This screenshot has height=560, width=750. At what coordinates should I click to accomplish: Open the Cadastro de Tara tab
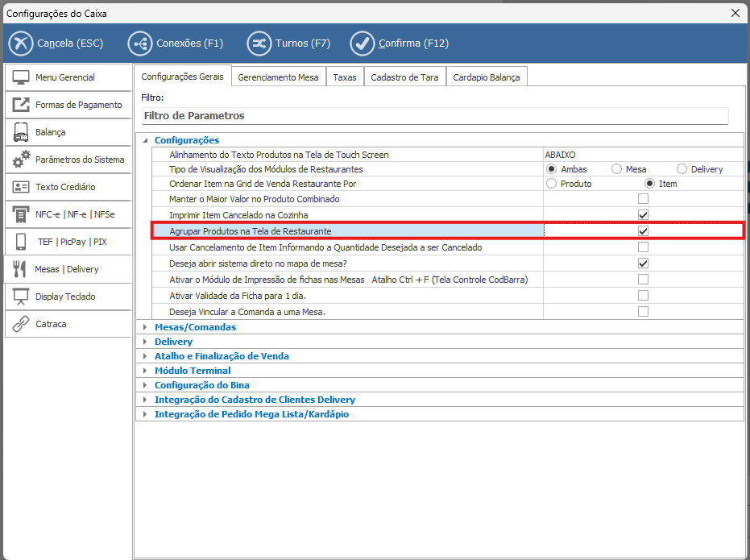[404, 77]
